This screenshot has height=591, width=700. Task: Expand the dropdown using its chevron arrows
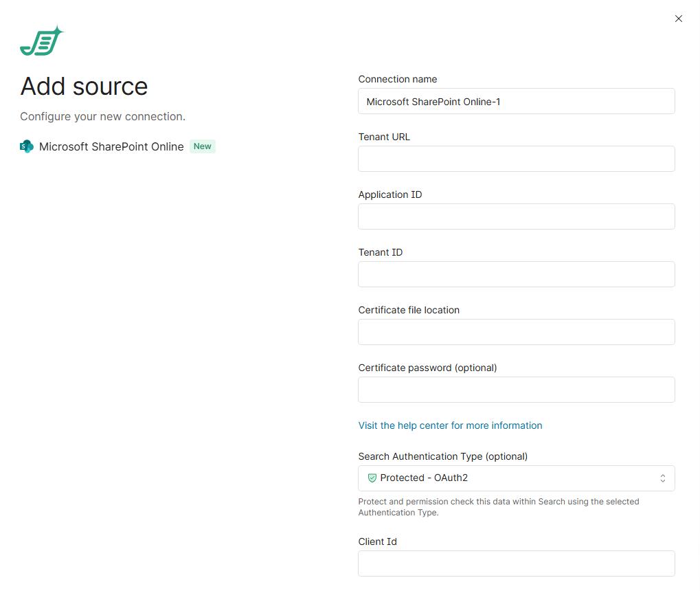tap(663, 478)
